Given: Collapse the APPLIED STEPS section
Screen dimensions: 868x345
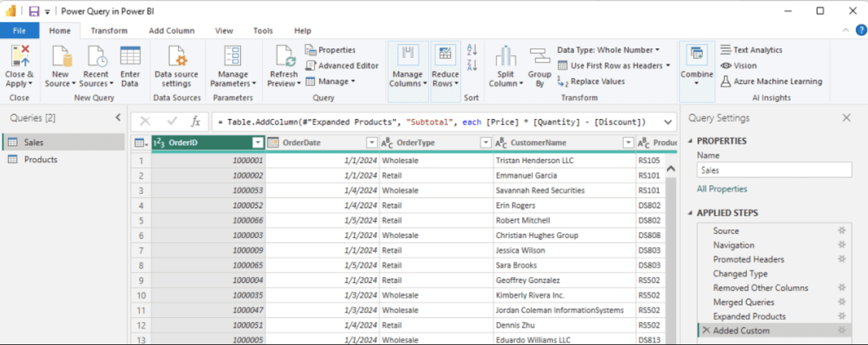Looking at the screenshot, I should click(x=690, y=213).
